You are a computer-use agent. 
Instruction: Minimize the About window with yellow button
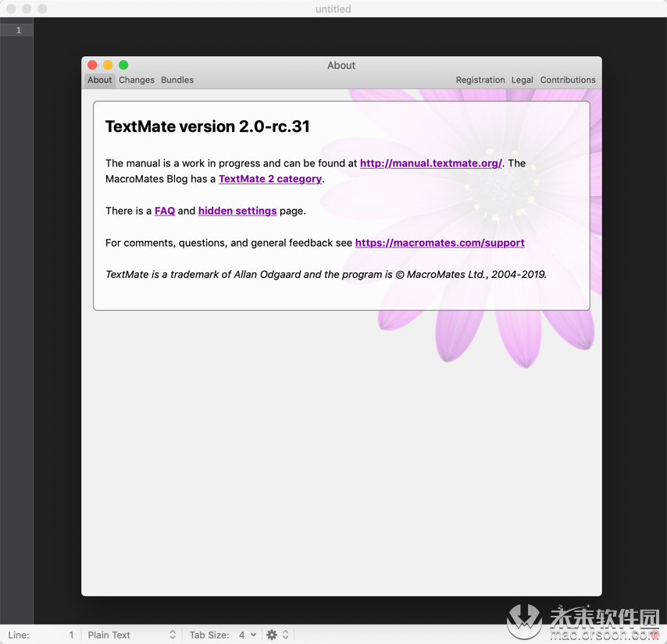(x=108, y=65)
